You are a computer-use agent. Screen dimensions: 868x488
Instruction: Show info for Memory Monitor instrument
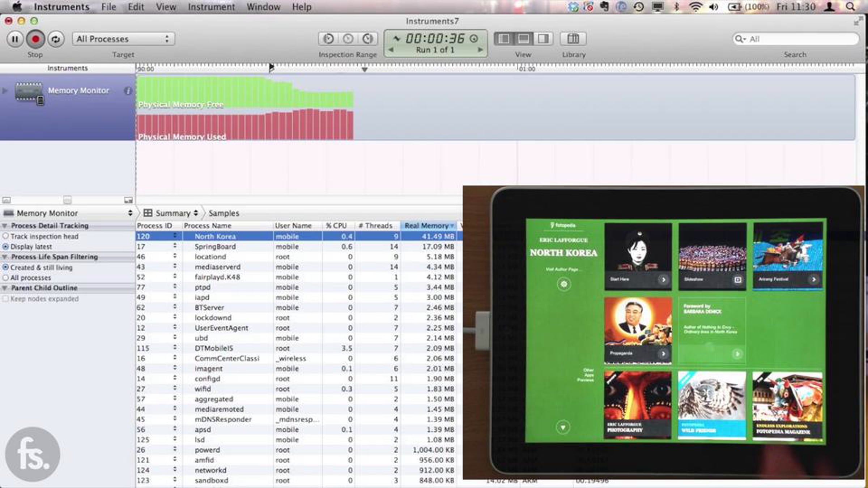(x=127, y=91)
